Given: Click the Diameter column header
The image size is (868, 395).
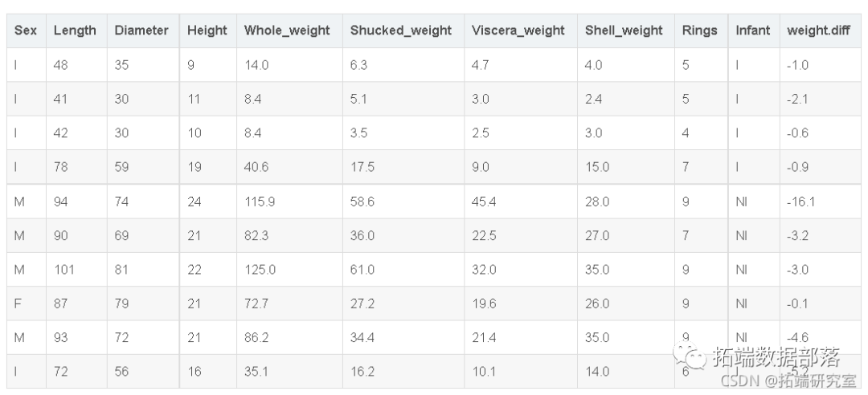Looking at the screenshot, I should point(141,31).
